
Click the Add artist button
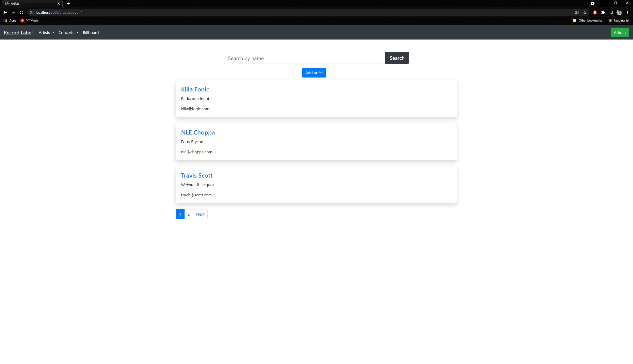pyautogui.click(x=314, y=73)
